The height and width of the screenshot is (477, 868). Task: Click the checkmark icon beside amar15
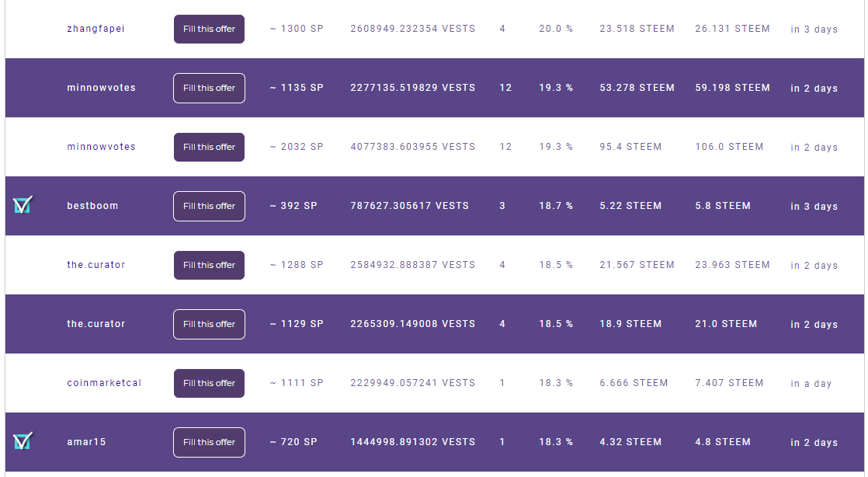coord(23,441)
